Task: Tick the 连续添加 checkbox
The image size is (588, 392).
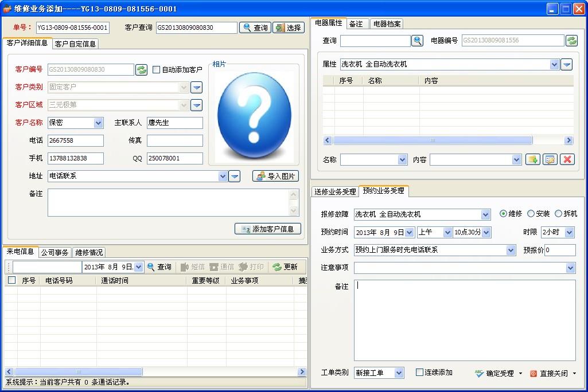Action: point(419,373)
